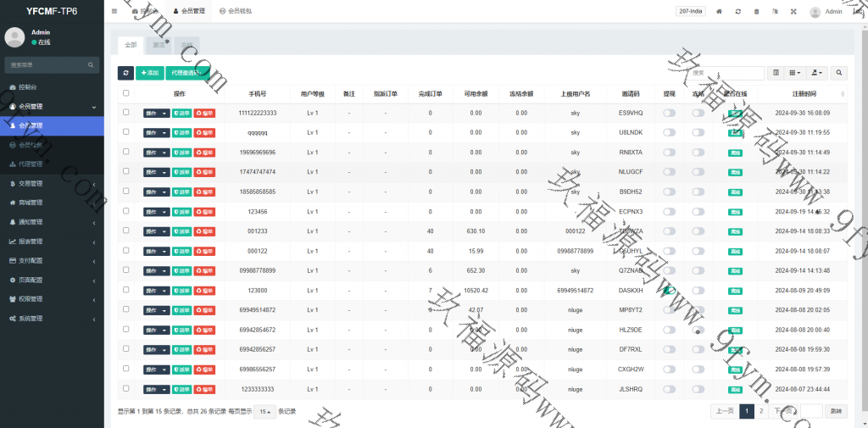The image size is (868, 428).
Task: Click the refresh icon in top bar
Action: [x=738, y=12]
